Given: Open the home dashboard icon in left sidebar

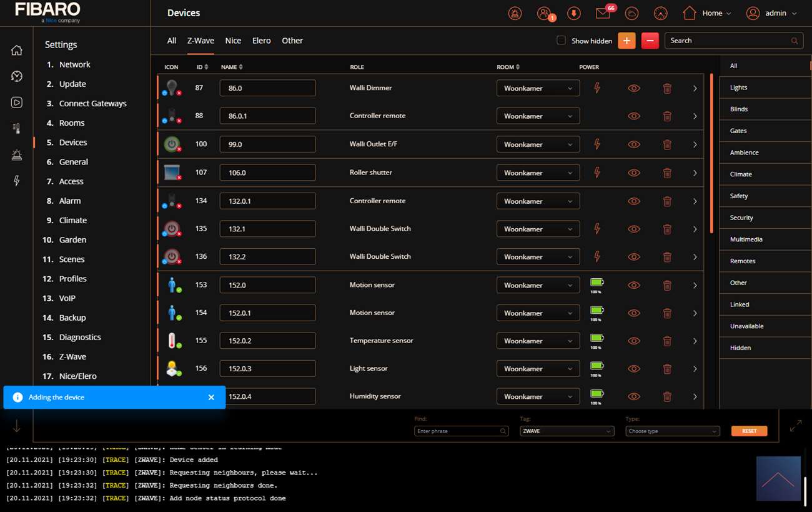Looking at the screenshot, I should tap(17, 51).
